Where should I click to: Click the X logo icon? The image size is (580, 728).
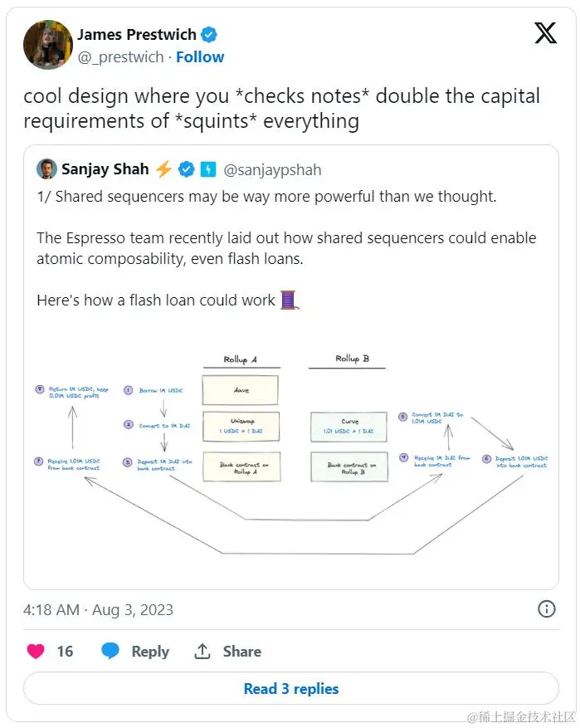click(x=545, y=33)
